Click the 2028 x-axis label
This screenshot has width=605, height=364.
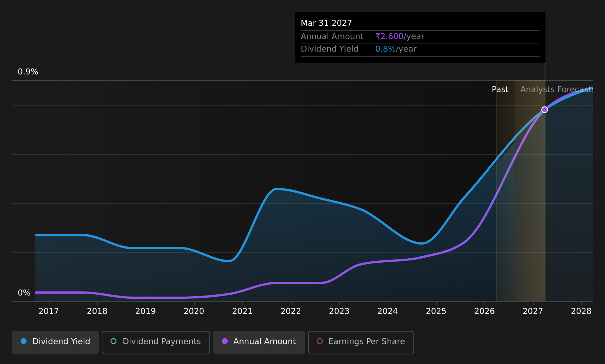point(581,311)
